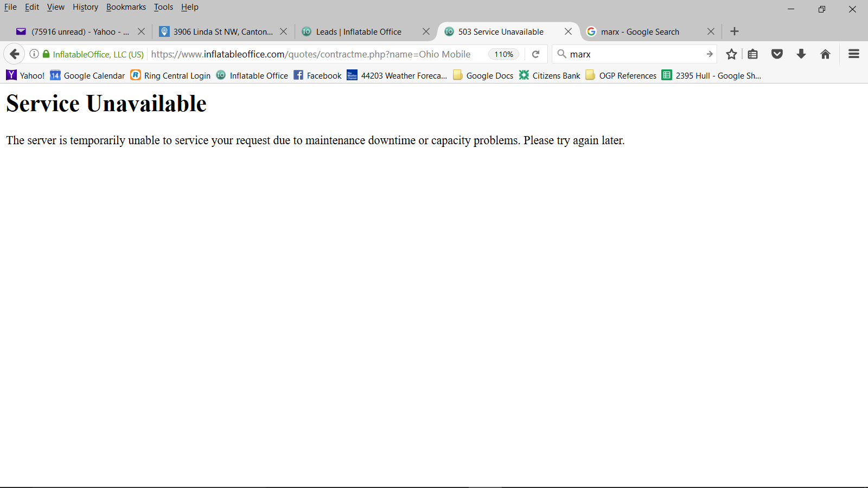Close the 503 Service Unavailable tab
This screenshot has height=488, width=868.
(x=568, y=31)
